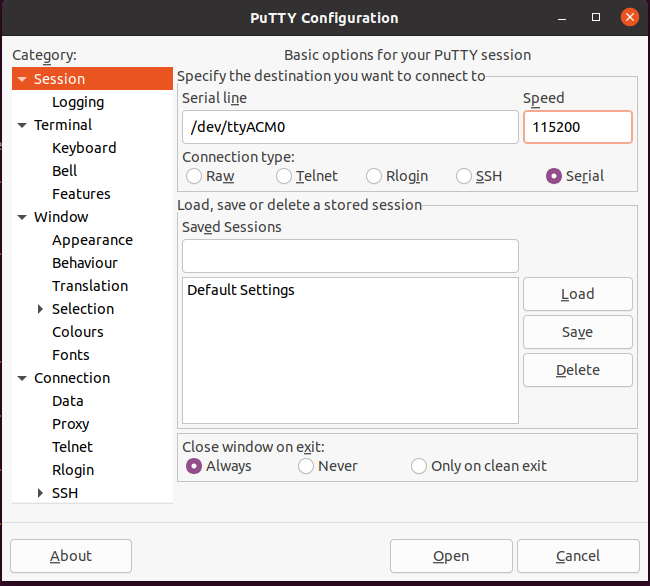This screenshot has height=586, width=650.
Task: Choose SSH connection type
Action: (464, 176)
